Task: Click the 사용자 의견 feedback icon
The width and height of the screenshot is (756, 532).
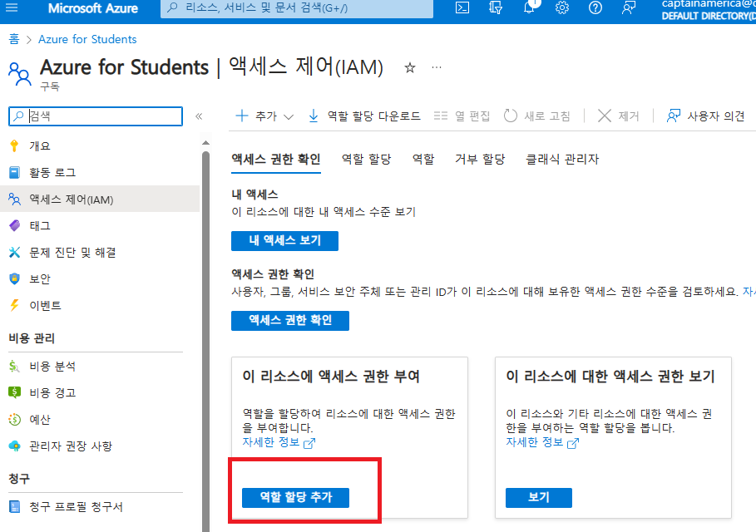Action: tap(673, 116)
